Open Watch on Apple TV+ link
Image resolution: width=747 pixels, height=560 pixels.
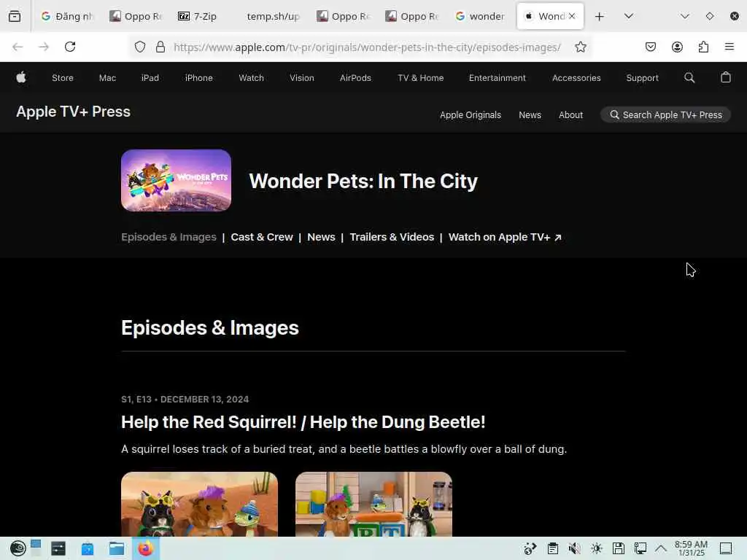point(505,237)
